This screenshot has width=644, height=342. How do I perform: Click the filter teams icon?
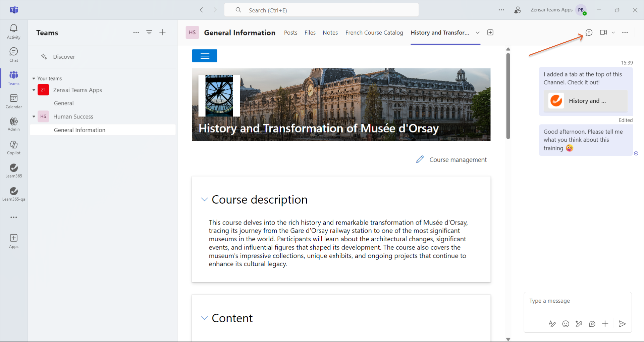(x=149, y=33)
